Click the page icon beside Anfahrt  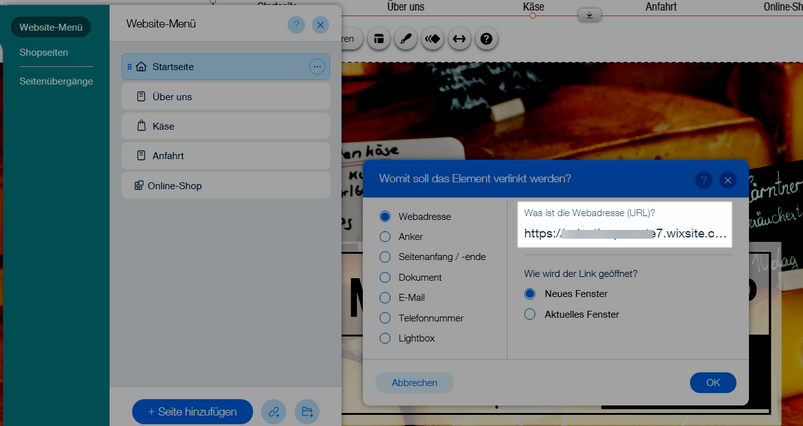click(141, 156)
